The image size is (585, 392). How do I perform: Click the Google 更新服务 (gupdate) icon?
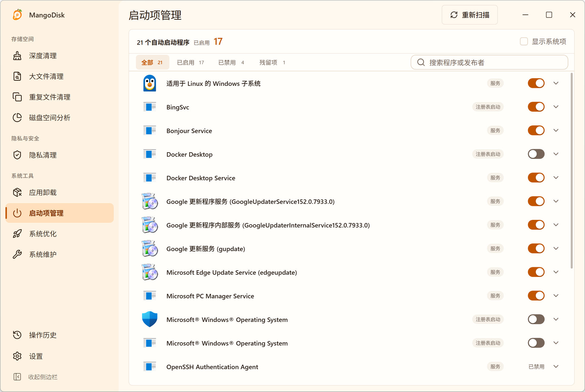coord(150,248)
